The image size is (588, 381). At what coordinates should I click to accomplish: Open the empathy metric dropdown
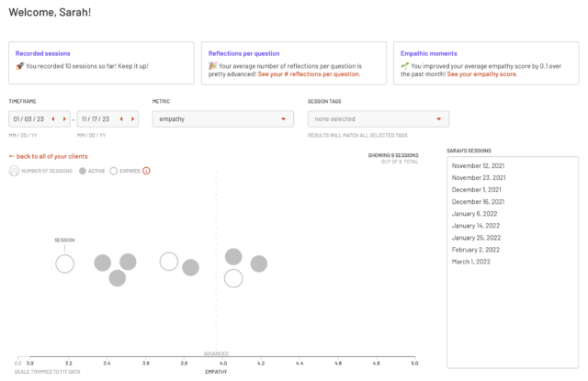click(x=222, y=118)
